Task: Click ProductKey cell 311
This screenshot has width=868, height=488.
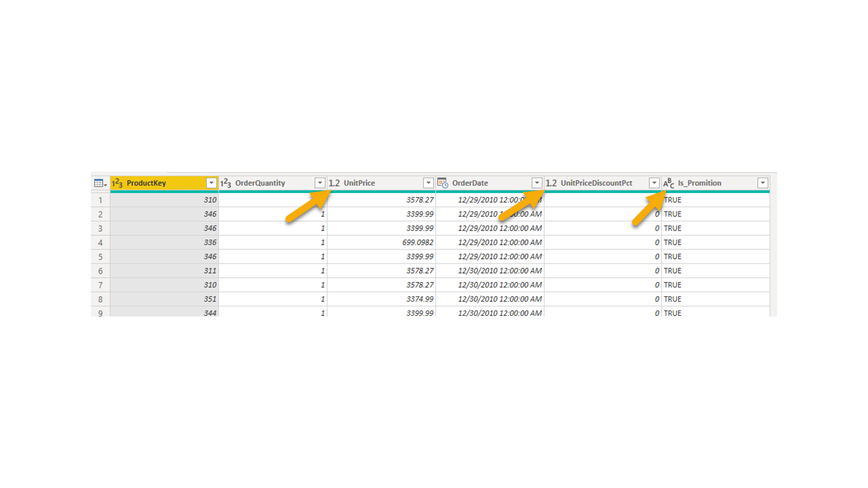Action: tap(165, 271)
